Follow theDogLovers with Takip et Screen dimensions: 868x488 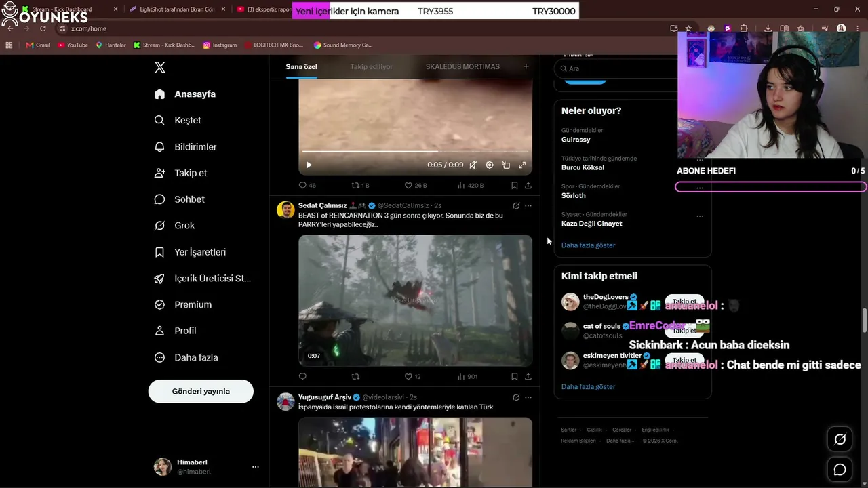684,302
